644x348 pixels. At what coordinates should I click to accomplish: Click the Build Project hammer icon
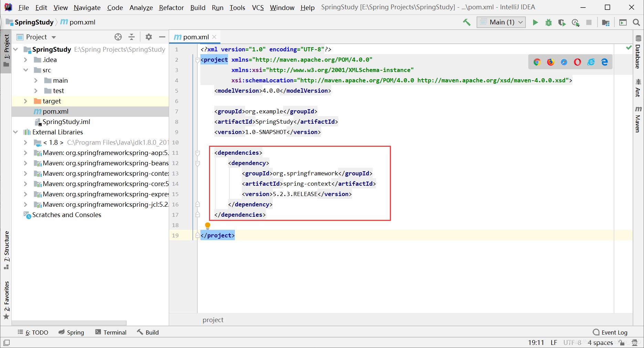467,22
